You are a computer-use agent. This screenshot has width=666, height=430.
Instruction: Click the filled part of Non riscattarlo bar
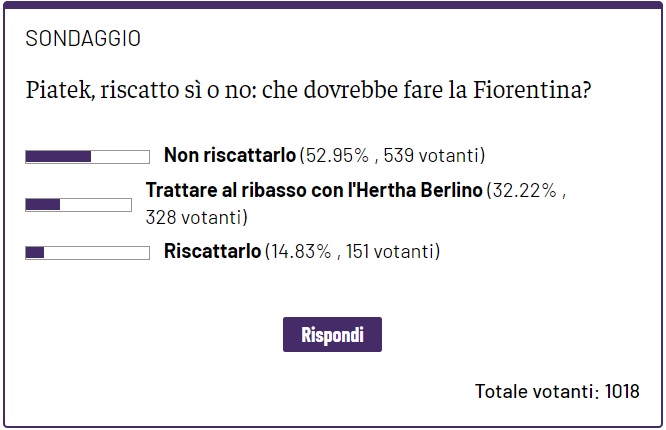pyautogui.click(x=58, y=157)
